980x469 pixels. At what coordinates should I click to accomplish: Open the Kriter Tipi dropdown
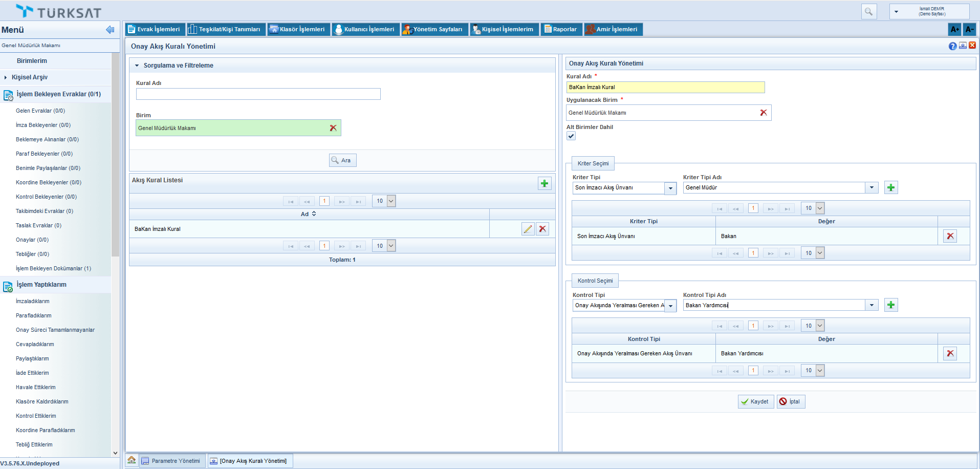coord(670,188)
